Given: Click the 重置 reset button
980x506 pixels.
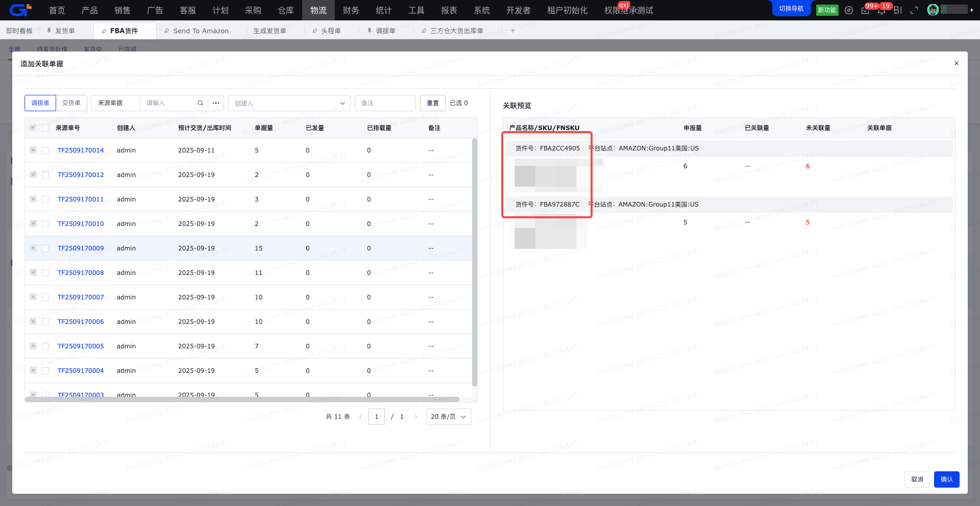Looking at the screenshot, I should (433, 103).
